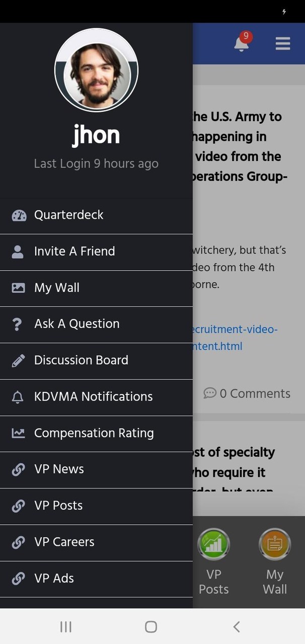Screen dimensions: 305x644
Task: Open the Discussion Board menu entry
Action: (x=81, y=360)
